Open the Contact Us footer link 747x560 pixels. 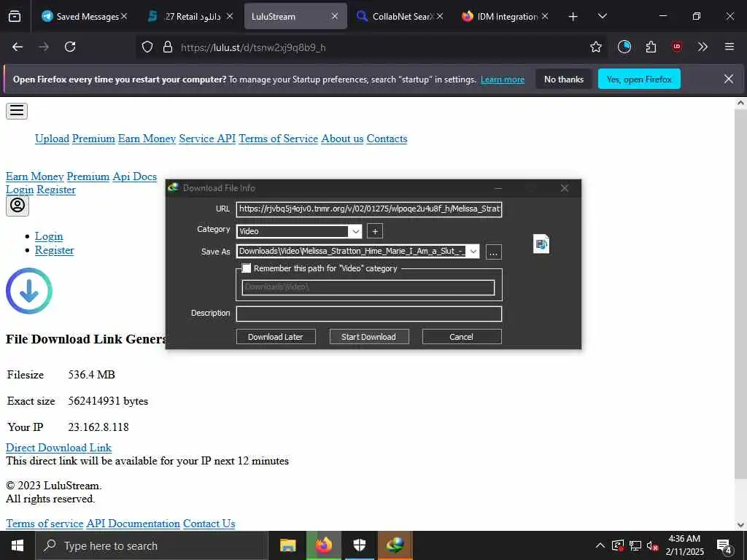click(x=209, y=524)
